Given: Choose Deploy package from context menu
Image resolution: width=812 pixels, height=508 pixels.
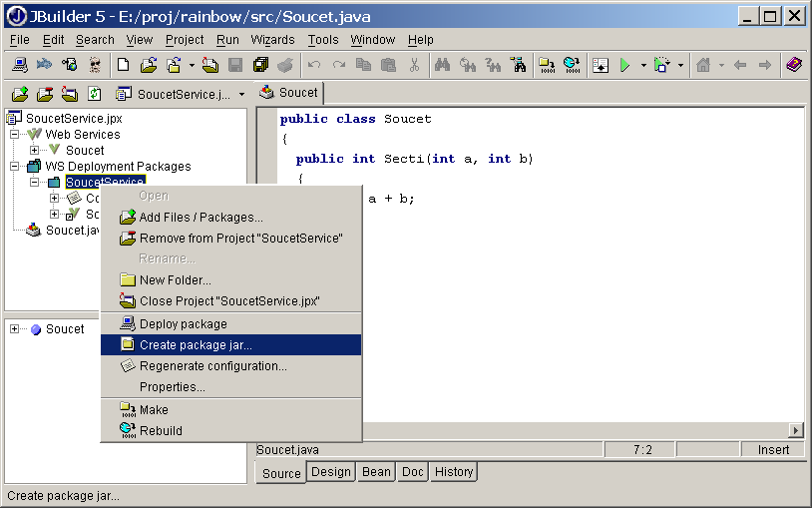Looking at the screenshot, I should [231, 323].
